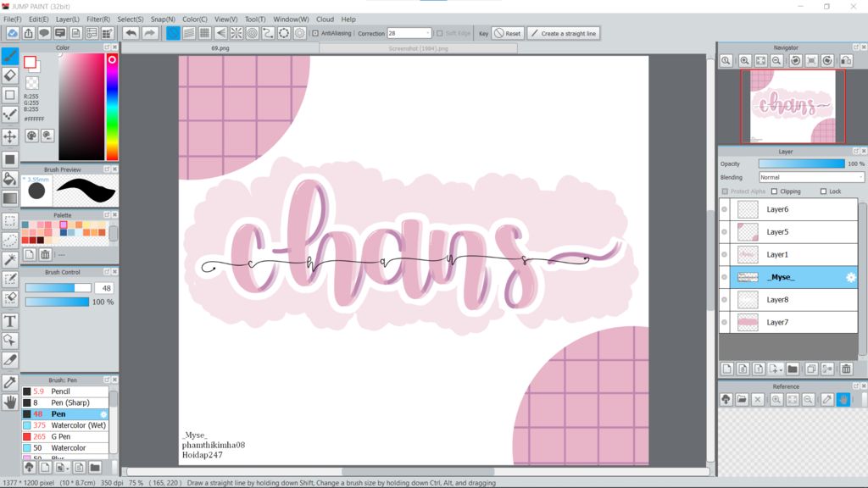Image resolution: width=868 pixels, height=488 pixels.
Task: Zoom out using Navigator magnifier minus
Action: click(776, 61)
